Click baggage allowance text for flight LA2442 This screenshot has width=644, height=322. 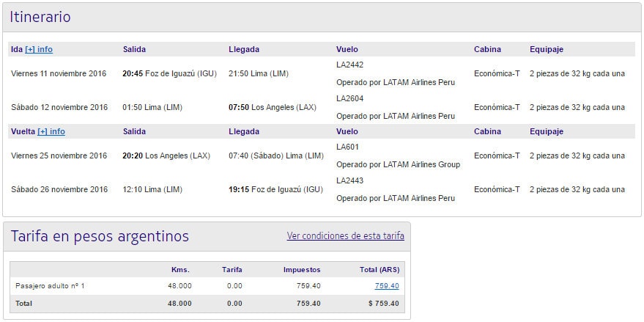[x=577, y=73]
